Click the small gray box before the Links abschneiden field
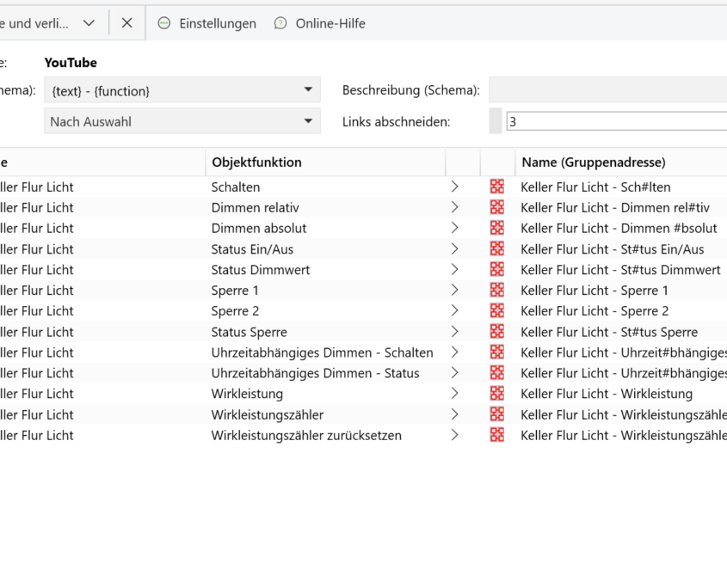The width and height of the screenshot is (727, 588). click(x=496, y=121)
